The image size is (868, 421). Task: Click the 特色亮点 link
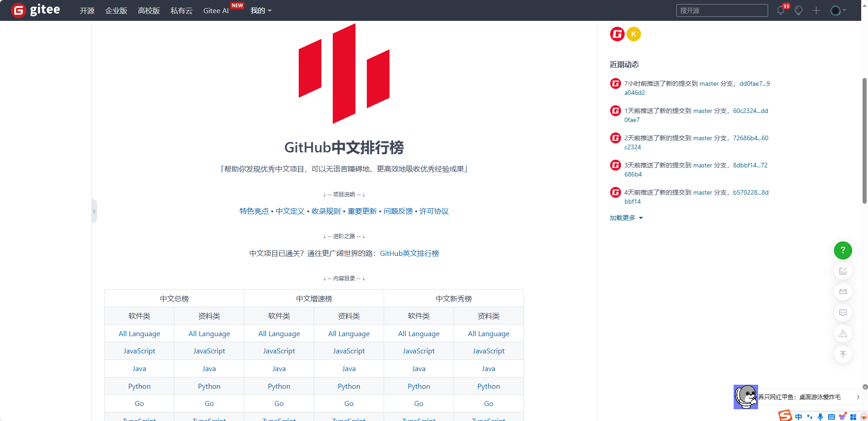[254, 211]
